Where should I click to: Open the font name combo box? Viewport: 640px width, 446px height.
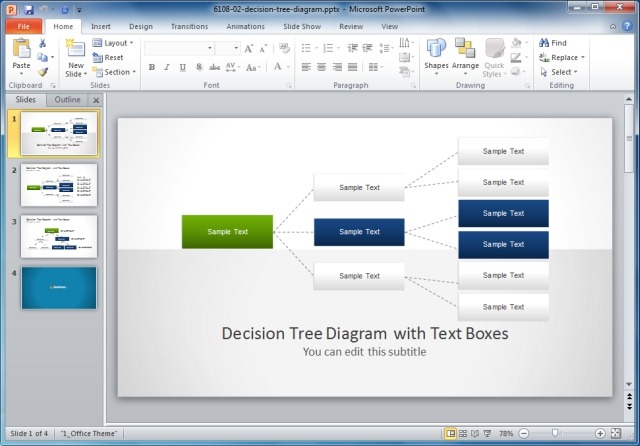coord(179,48)
